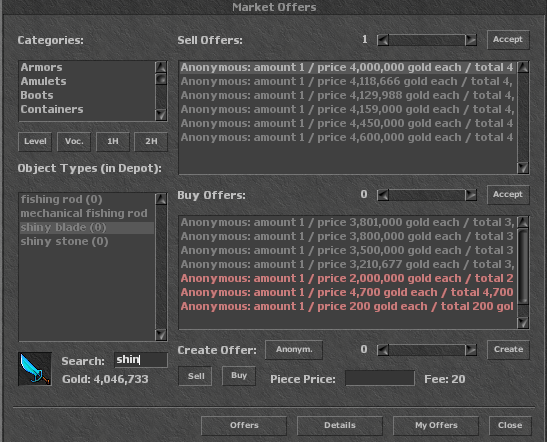Toggle the Level filter

(x=35, y=142)
